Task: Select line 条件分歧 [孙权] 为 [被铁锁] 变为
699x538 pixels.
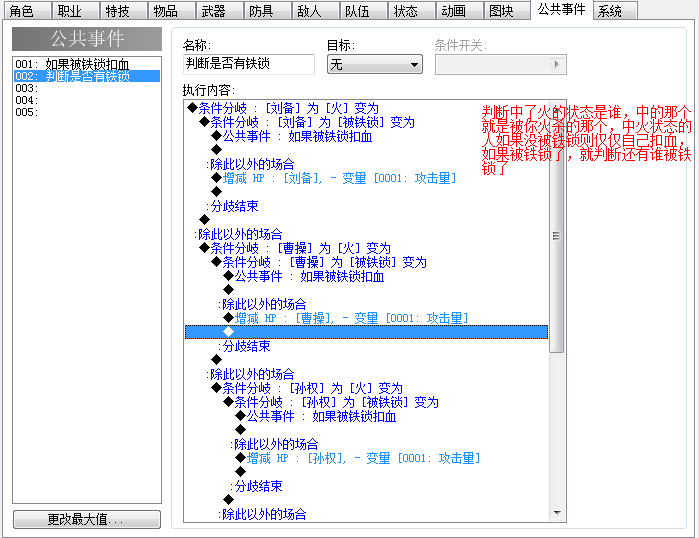Action: [x=366, y=402]
